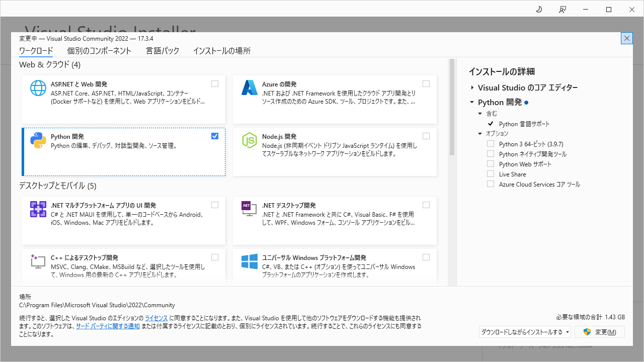
Task: Switch to the インストールの場所 tab
Action: [x=222, y=51]
